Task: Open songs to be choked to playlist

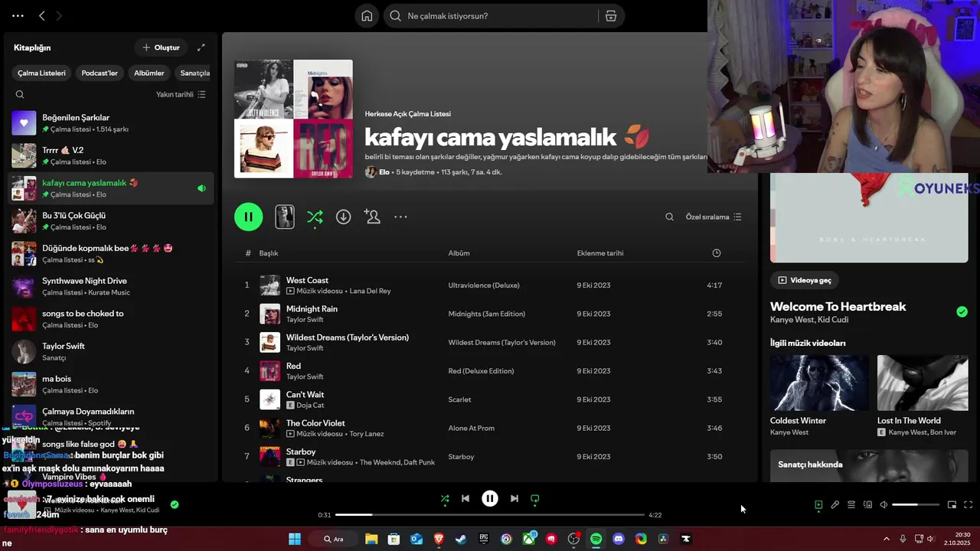Action: click(x=111, y=318)
